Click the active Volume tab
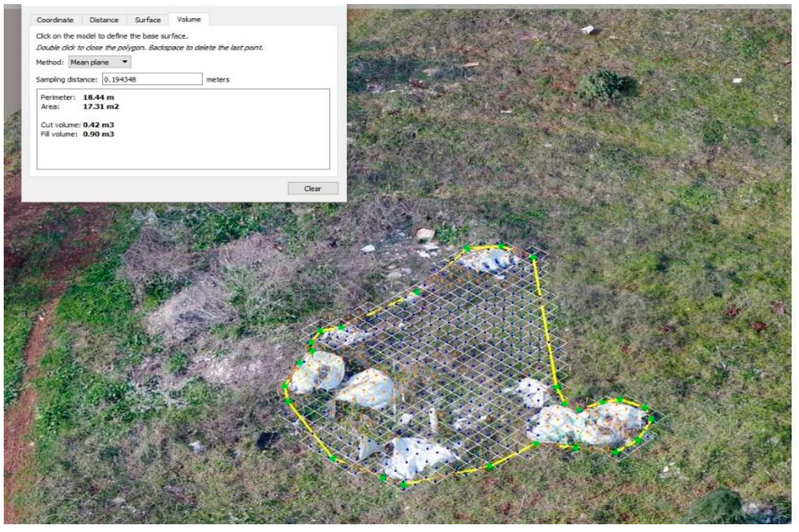This screenshot has height=532, width=799. (x=189, y=19)
